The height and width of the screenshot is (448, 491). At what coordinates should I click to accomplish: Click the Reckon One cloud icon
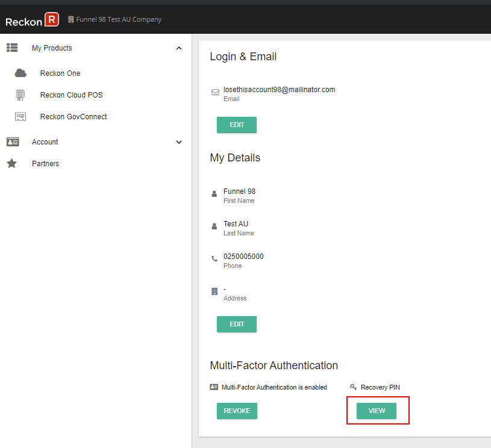coord(20,73)
